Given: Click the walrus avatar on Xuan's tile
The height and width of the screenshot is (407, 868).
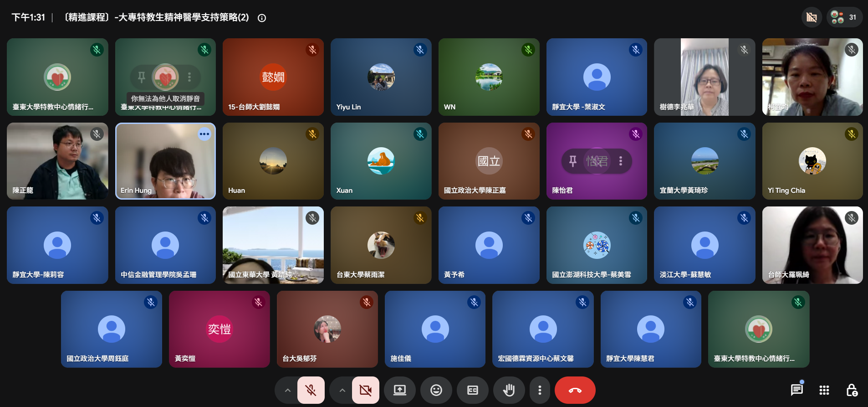Looking at the screenshot, I should [381, 161].
